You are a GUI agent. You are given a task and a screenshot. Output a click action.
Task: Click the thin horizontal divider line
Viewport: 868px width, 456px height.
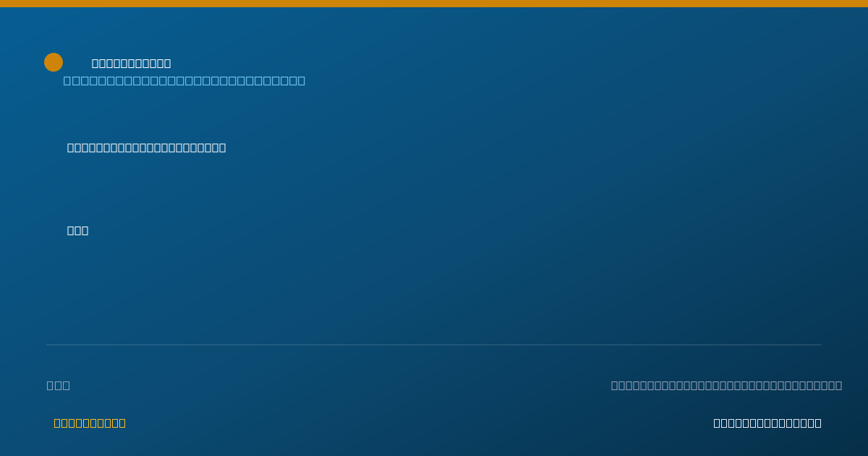point(434,345)
